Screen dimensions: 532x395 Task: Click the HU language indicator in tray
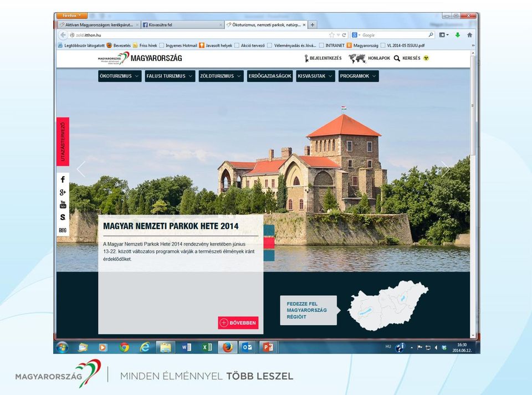click(x=388, y=346)
